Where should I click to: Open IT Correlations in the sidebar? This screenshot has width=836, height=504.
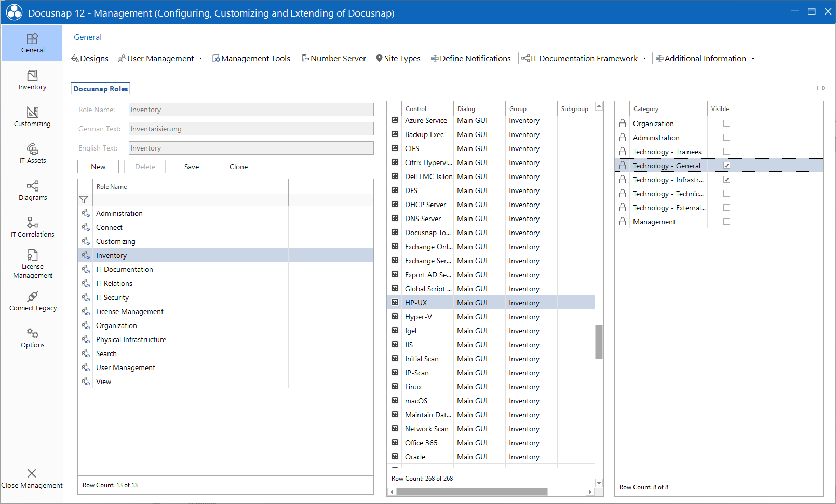(x=32, y=227)
